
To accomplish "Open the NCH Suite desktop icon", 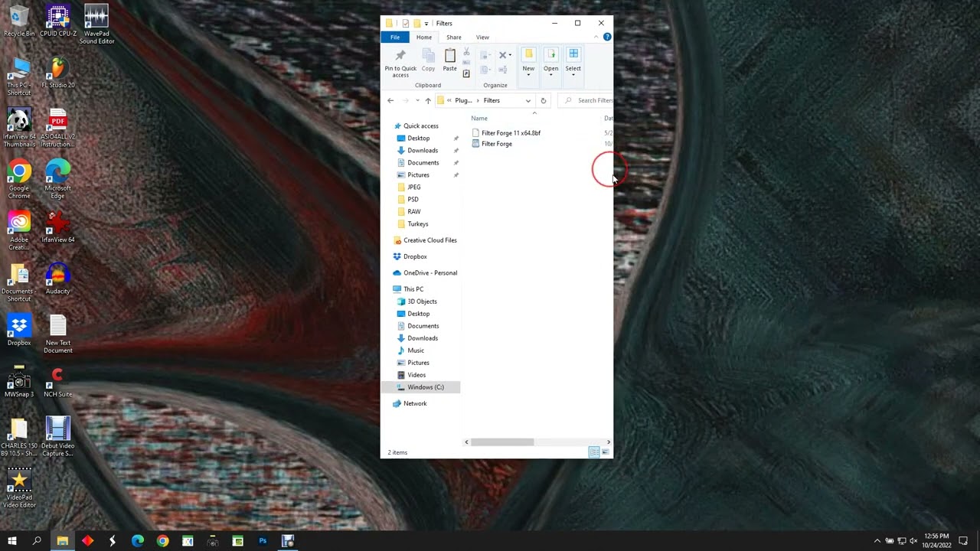I will click(57, 381).
